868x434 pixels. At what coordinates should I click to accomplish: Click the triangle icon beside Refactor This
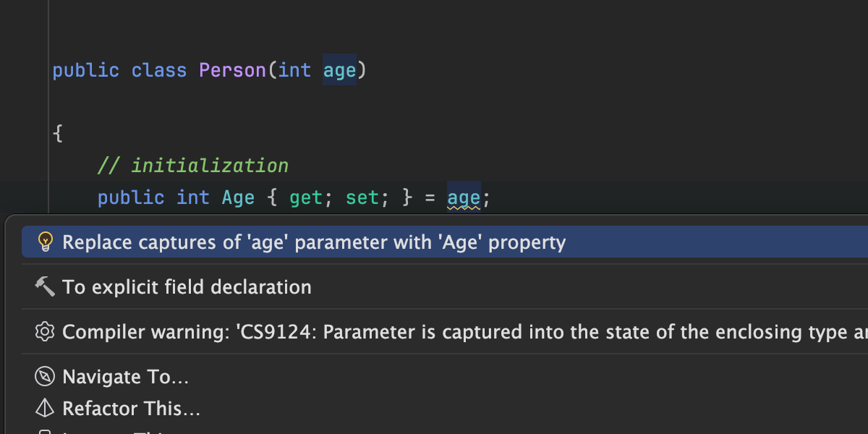[x=45, y=409]
